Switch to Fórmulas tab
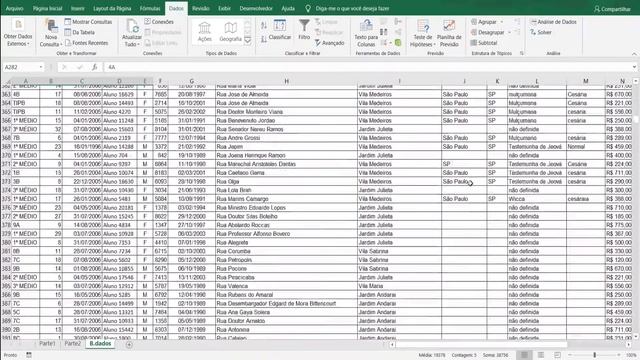The width and height of the screenshot is (640, 360). click(150, 9)
